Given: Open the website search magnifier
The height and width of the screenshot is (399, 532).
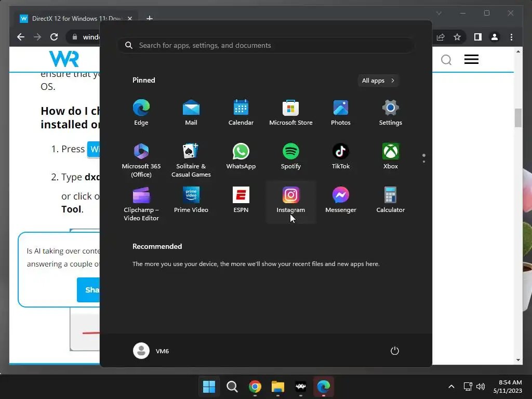Looking at the screenshot, I should point(446,60).
